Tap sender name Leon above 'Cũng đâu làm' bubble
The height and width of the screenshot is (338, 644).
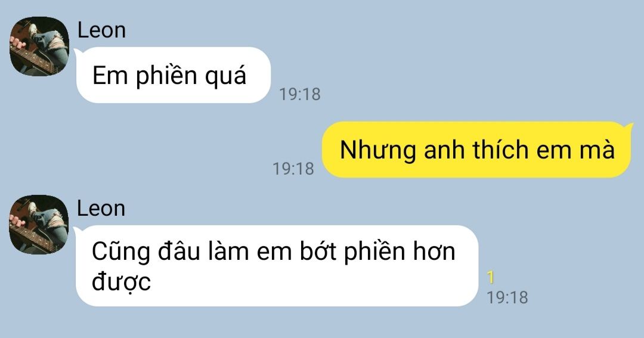pos(101,209)
